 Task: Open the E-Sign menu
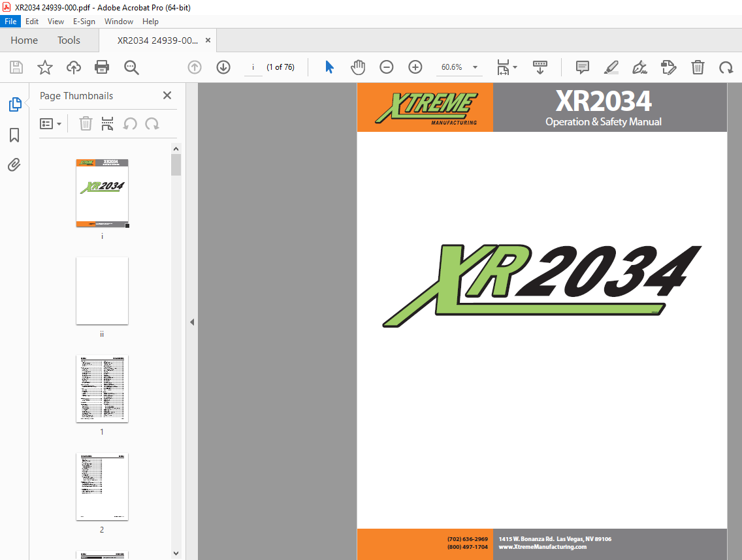coord(84,22)
